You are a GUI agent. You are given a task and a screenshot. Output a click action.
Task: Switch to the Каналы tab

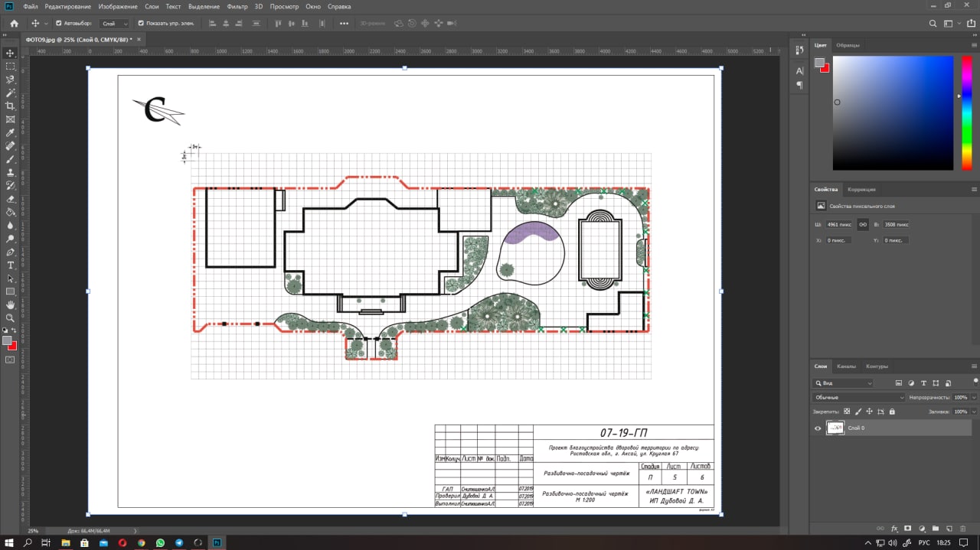[x=846, y=366]
